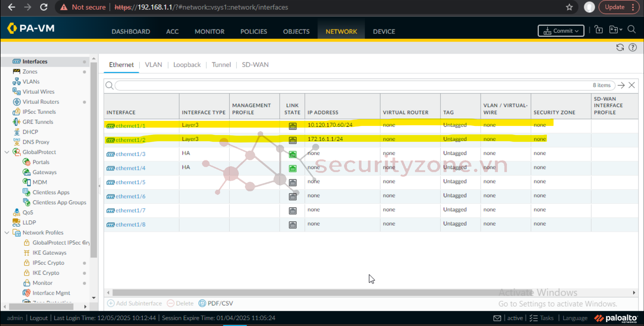
Task: Collapse the GlobalProtect tree node
Action: point(7,152)
